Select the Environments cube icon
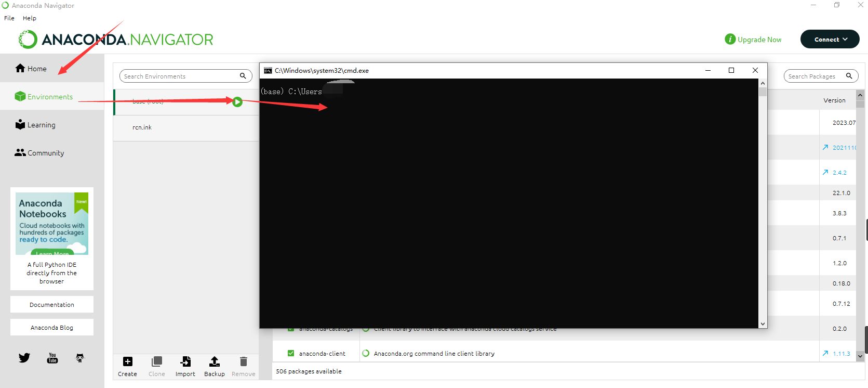868x388 pixels. [20, 96]
